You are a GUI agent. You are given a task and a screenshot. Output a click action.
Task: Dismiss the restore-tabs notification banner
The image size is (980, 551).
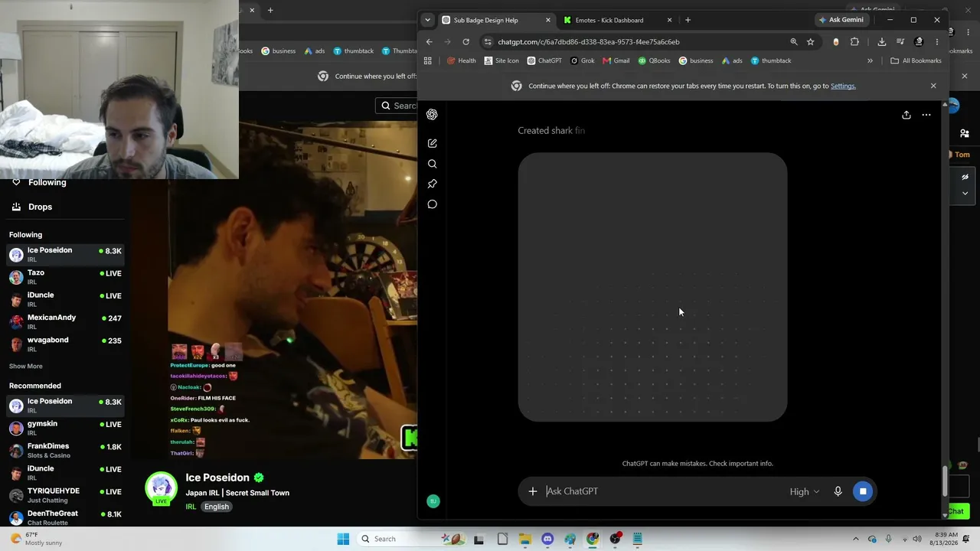[933, 86]
